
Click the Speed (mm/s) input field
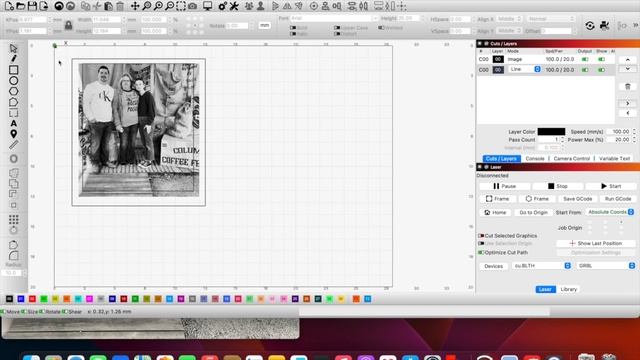tap(619, 132)
